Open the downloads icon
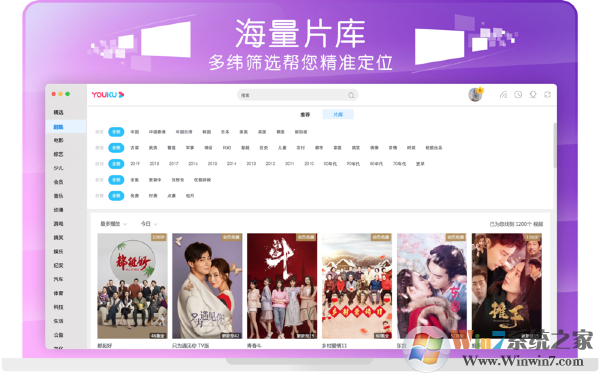The height and width of the screenshot is (375, 600). (533, 95)
